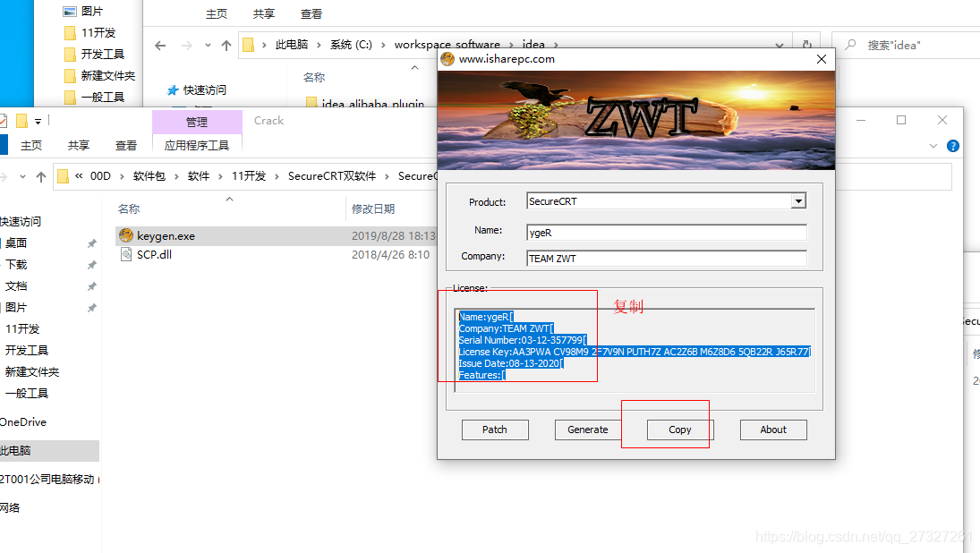Click 此电脑 breadcrumb in idea window
This screenshot has height=553, width=980.
point(292,45)
